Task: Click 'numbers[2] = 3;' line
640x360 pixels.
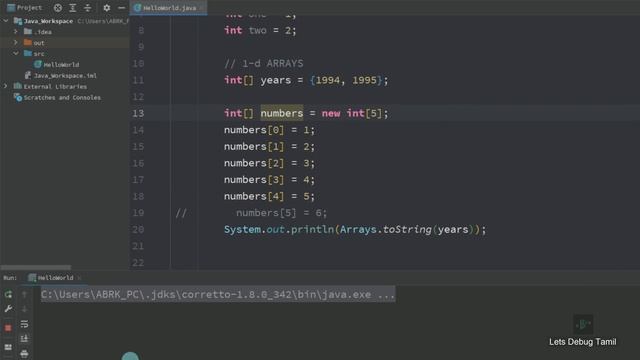Action: [269, 163]
